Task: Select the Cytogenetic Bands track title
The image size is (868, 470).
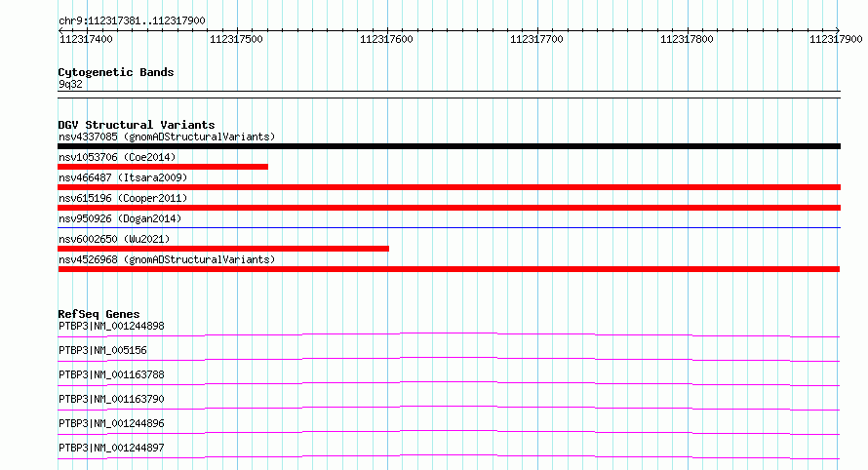Action: coord(116,72)
